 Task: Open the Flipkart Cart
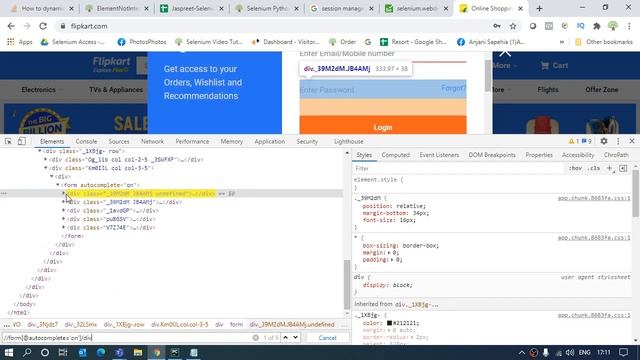(x=554, y=65)
